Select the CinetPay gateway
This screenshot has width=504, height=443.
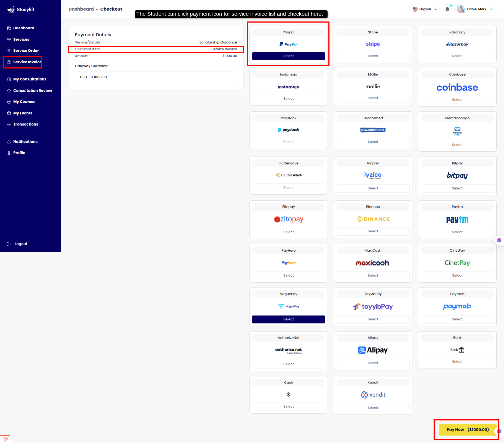[x=457, y=276]
